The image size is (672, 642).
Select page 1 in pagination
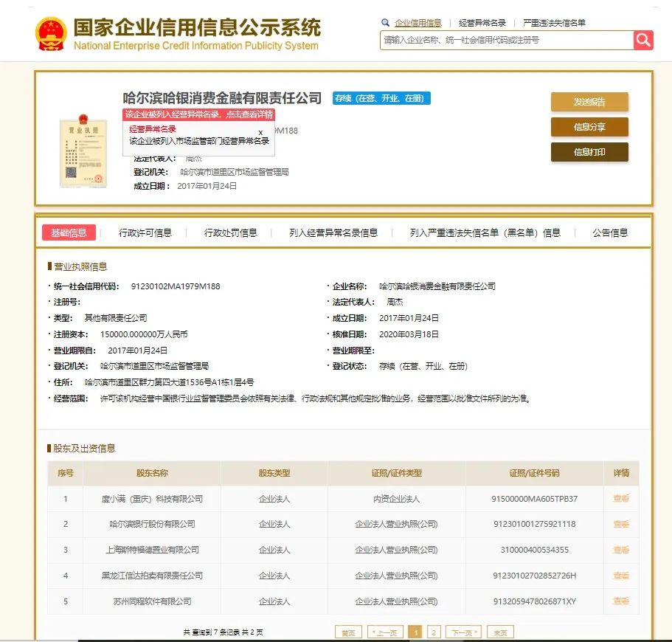tap(415, 632)
